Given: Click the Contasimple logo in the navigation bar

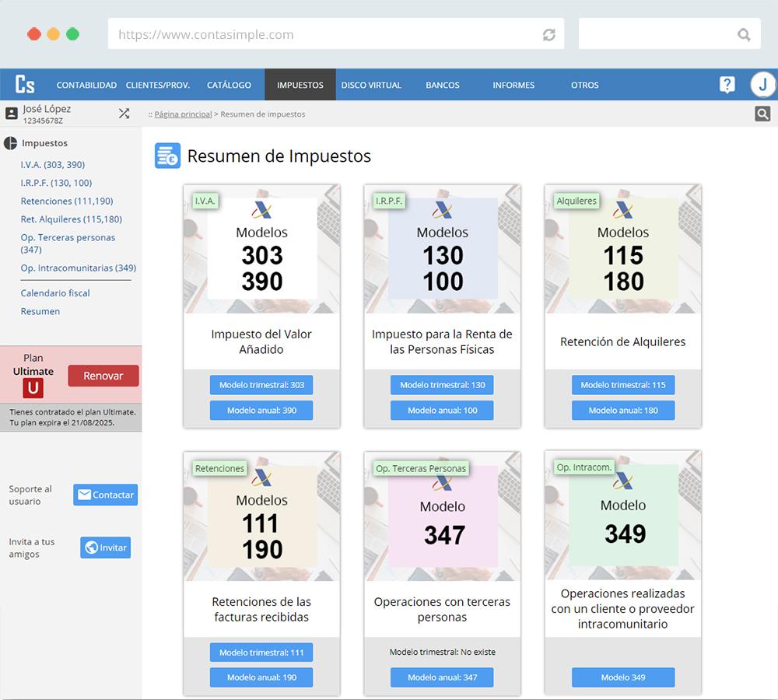Looking at the screenshot, I should point(24,84).
